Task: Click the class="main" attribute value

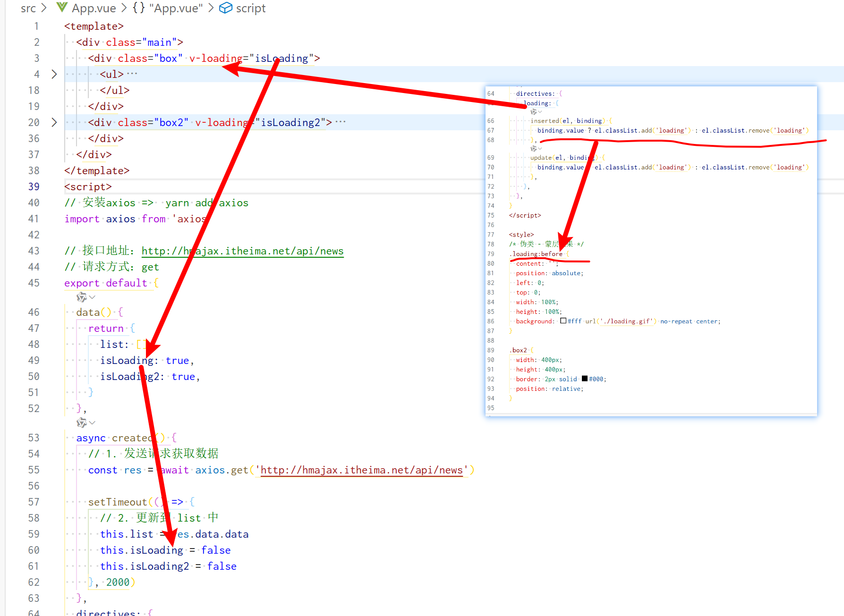Action: 159,42
